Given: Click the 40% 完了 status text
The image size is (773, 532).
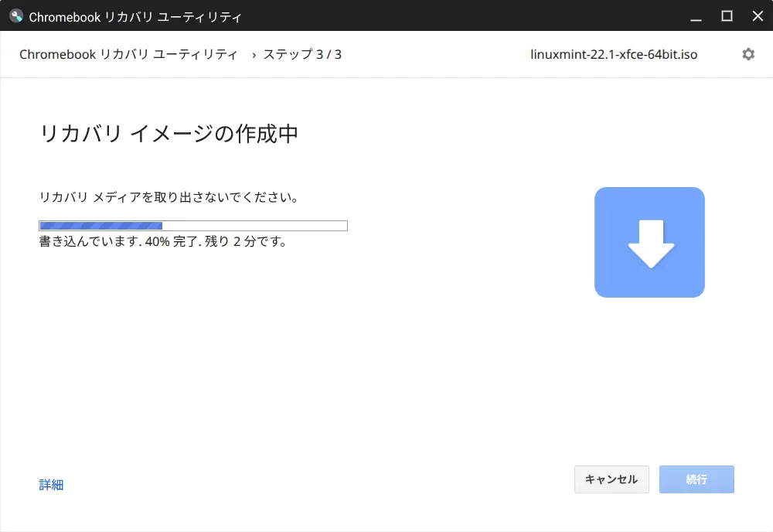Looking at the screenshot, I should [x=162, y=241].
